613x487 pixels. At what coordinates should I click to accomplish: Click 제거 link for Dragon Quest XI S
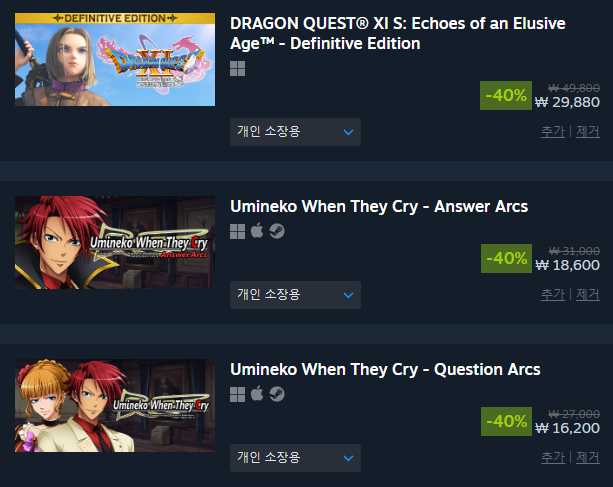[588, 132]
